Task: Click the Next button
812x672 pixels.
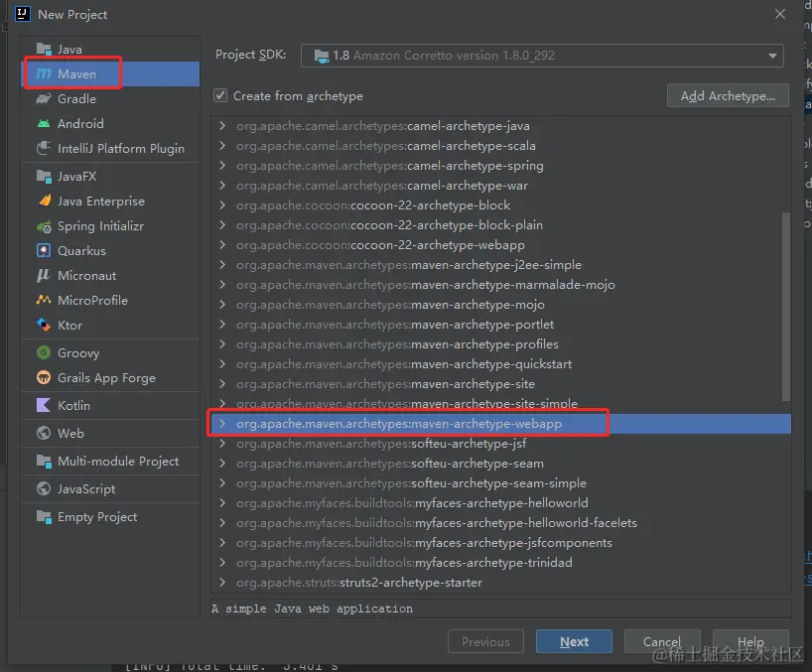Action: [574, 642]
